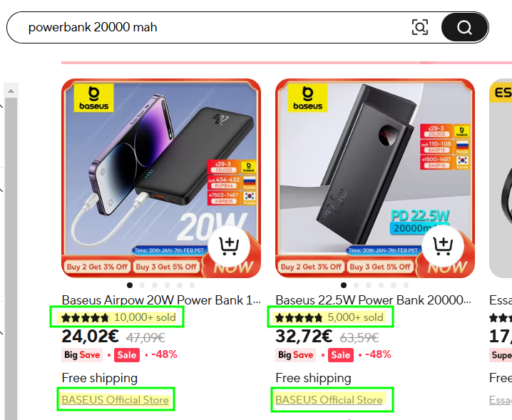Visit BASEUS Official Store under Airpow

tap(116, 400)
